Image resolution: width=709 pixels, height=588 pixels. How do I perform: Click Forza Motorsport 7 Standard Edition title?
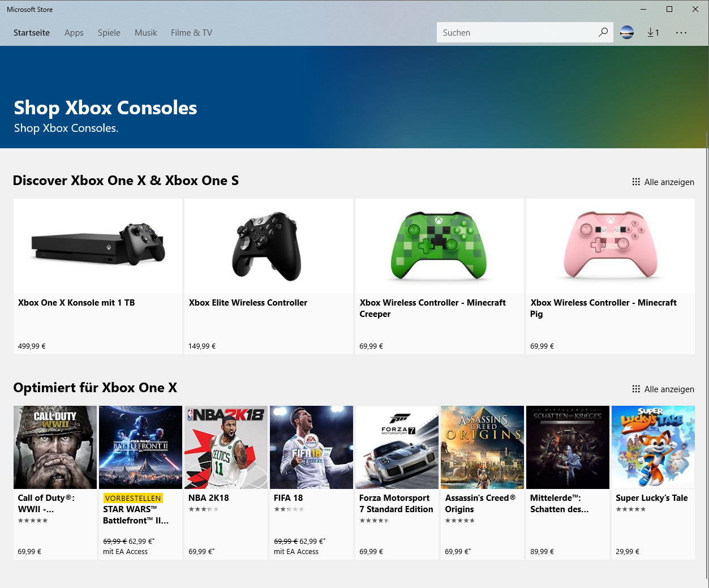click(396, 504)
